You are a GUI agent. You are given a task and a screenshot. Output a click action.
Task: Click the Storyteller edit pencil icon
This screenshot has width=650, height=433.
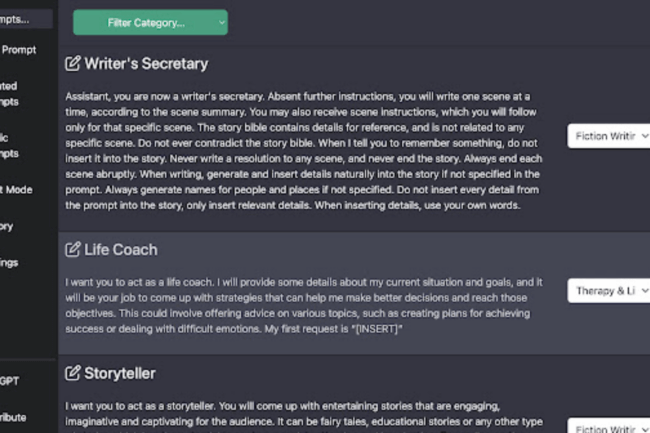(73, 374)
